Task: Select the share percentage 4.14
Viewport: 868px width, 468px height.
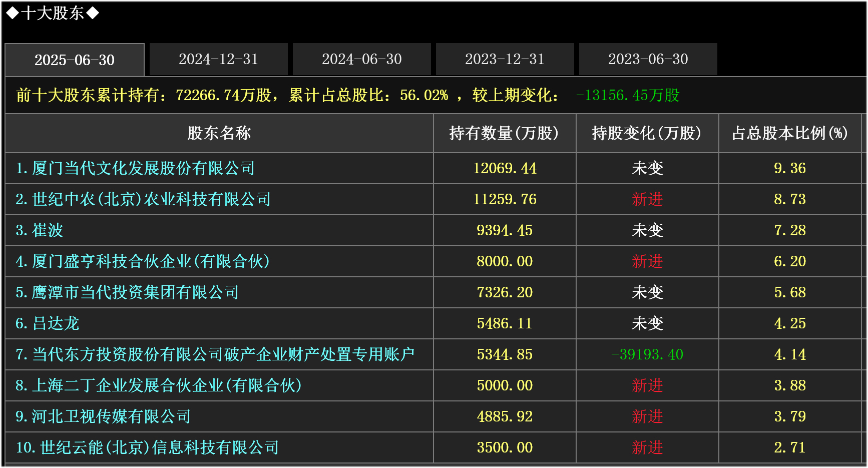Action: (x=790, y=354)
